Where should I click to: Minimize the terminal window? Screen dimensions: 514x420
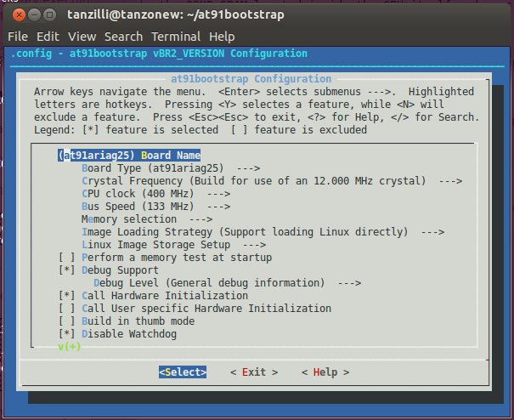pyautogui.click(x=34, y=14)
